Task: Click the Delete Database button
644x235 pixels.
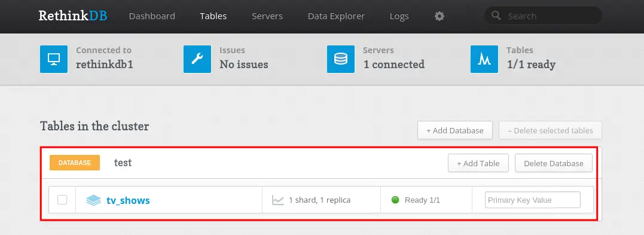Action: pyautogui.click(x=554, y=163)
